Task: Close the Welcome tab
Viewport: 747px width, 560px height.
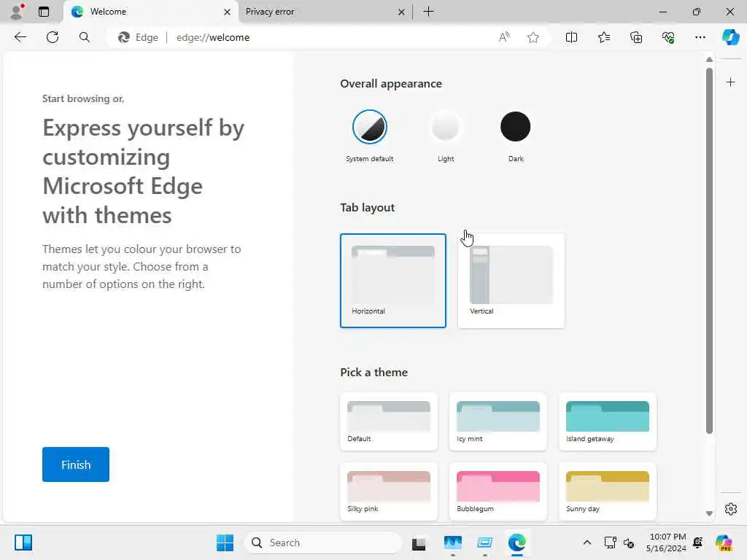Action: coord(228,12)
